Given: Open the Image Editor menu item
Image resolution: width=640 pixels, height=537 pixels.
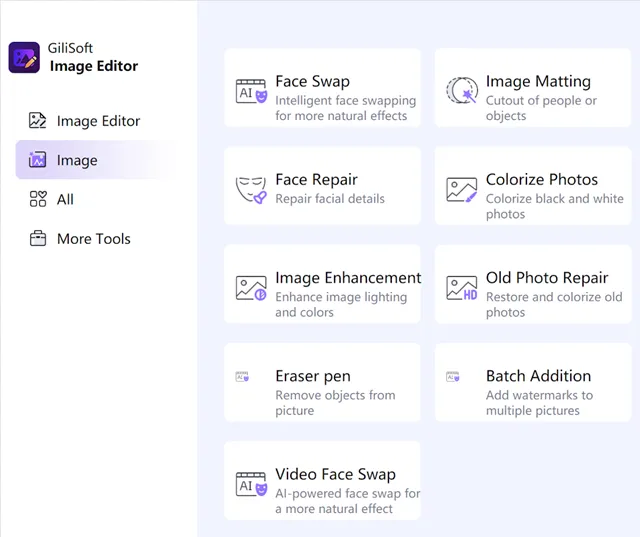Looking at the screenshot, I should (x=98, y=121).
